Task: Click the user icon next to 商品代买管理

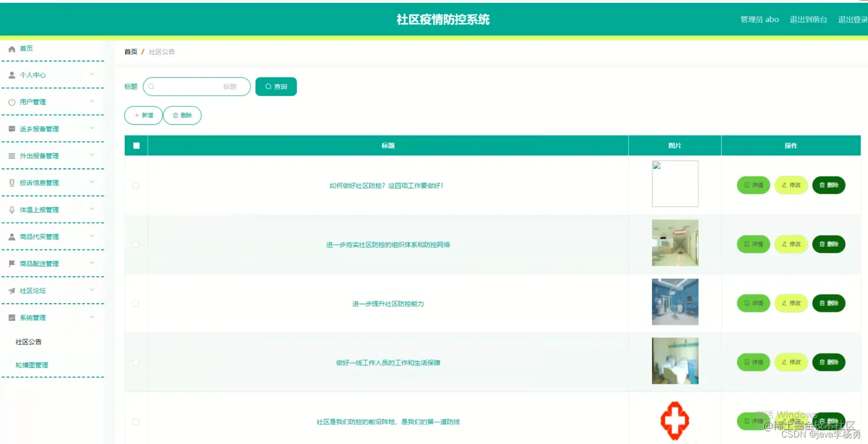Action: click(12, 237)
